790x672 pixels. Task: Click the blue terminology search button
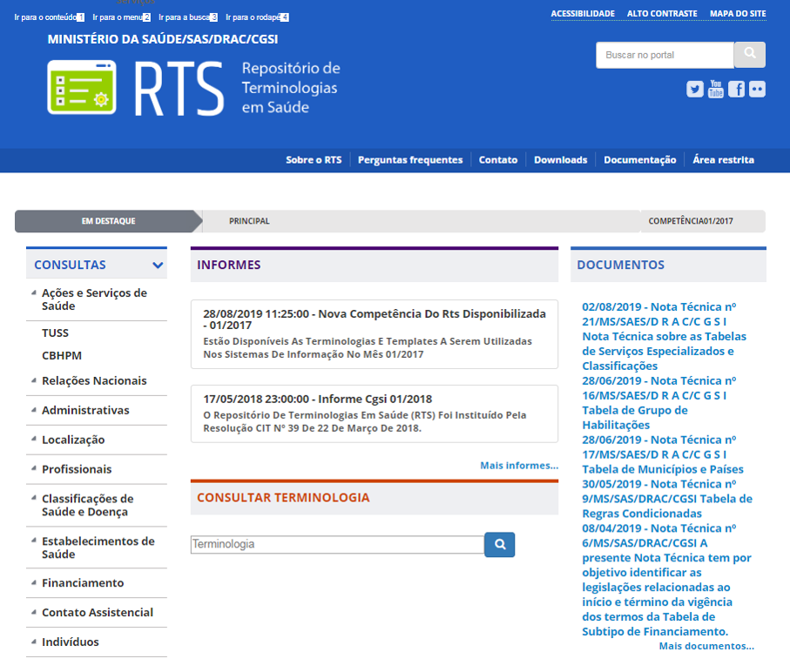500,545
